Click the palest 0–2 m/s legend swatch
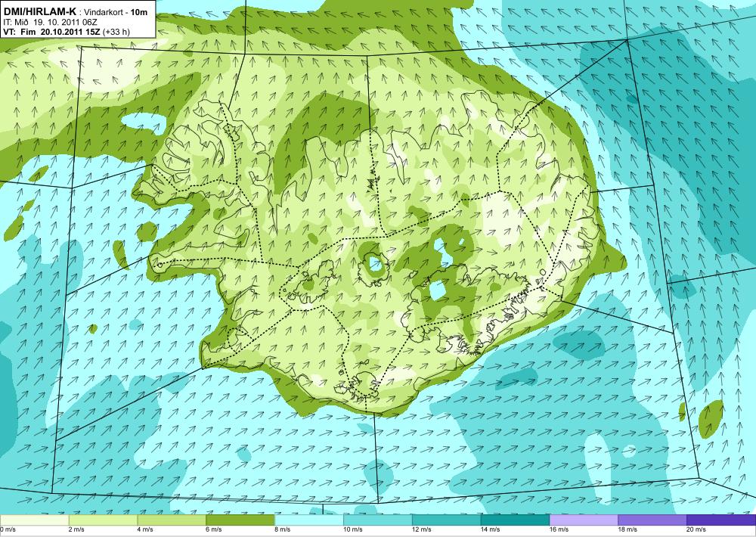756x537 pixels. (x=34, y=520)
